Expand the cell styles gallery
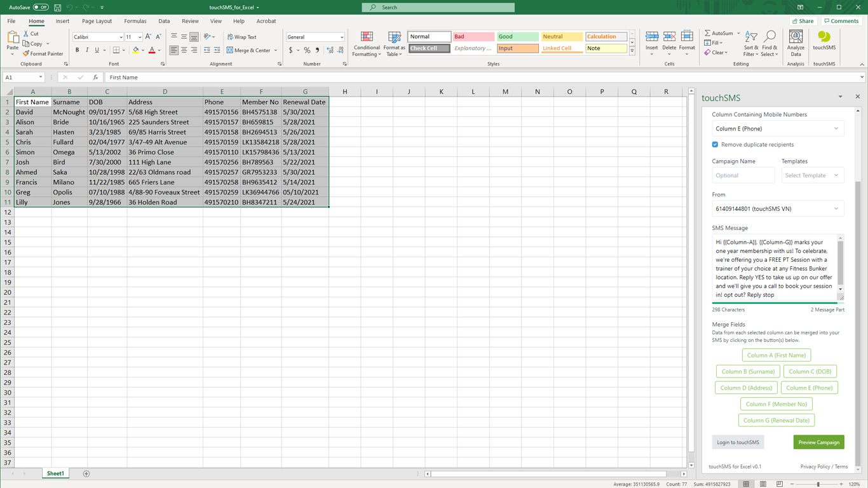 point(632,51)
